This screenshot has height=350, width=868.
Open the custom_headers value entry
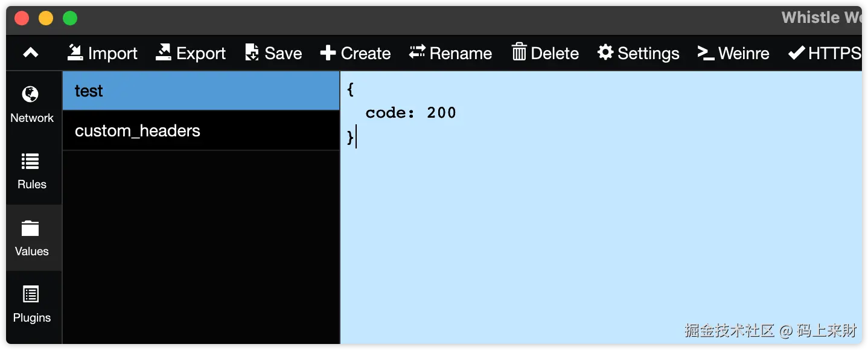pyautogui.click(x=200, y=131)
